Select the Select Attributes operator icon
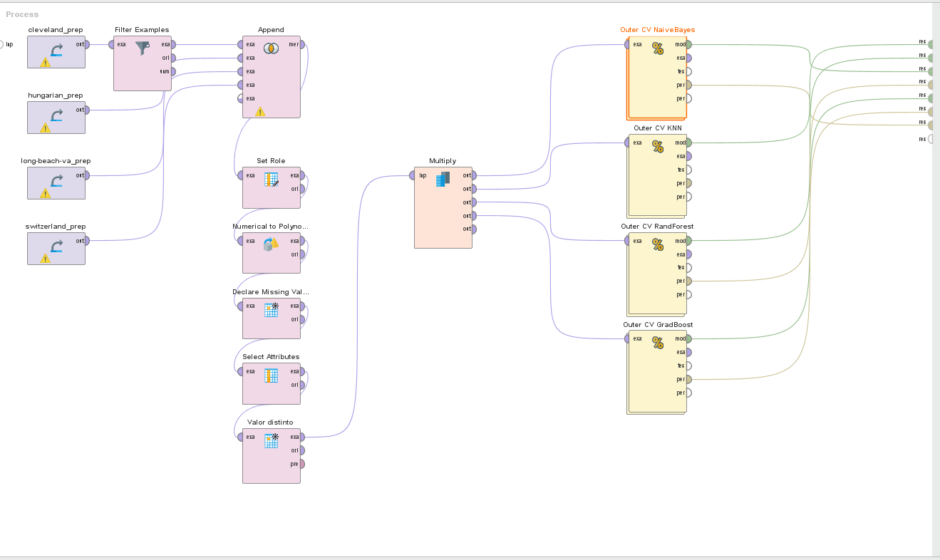 click(x=271, y=375)
